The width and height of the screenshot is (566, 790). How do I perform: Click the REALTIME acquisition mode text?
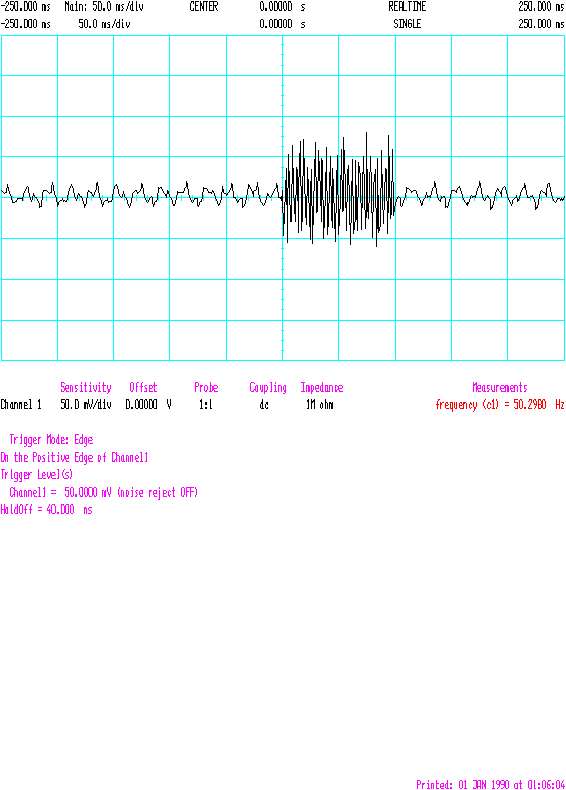(x=407, y=7)
